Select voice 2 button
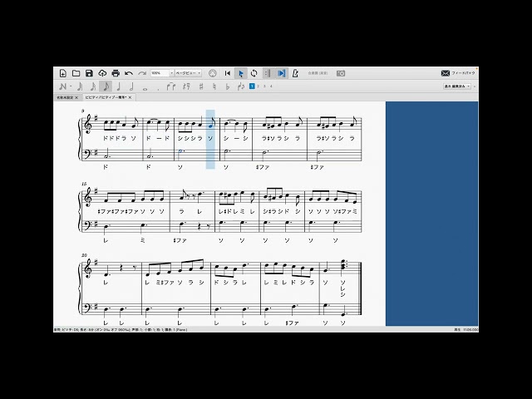The image size is (532, 399). (259, 86)
